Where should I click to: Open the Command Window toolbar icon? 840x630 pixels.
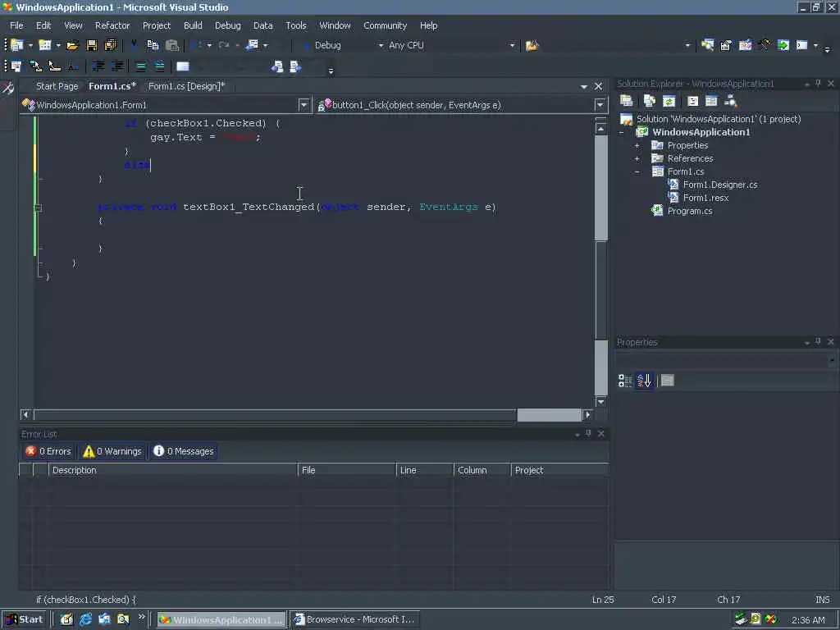(802, 46)
